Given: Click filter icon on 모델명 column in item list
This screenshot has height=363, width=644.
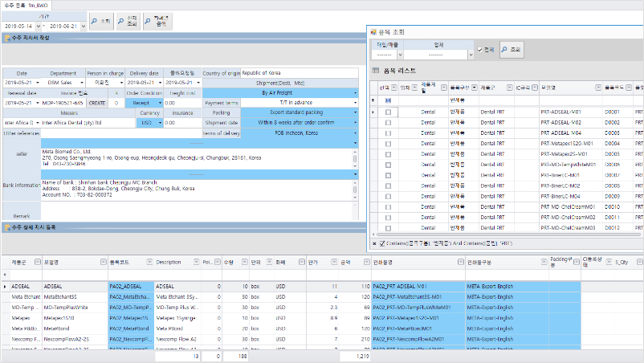Looking at the screenshot, I should [598, 88].
